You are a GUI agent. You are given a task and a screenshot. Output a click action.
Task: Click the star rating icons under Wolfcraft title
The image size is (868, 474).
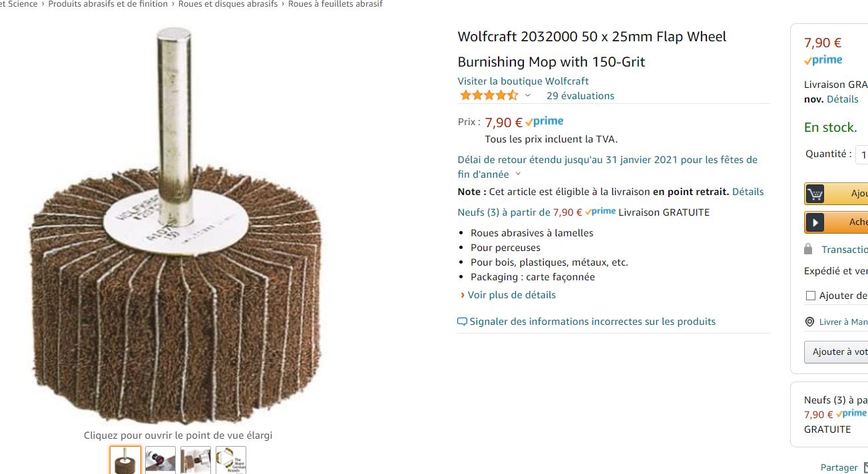pyautogui.click(x=489, y=95)
